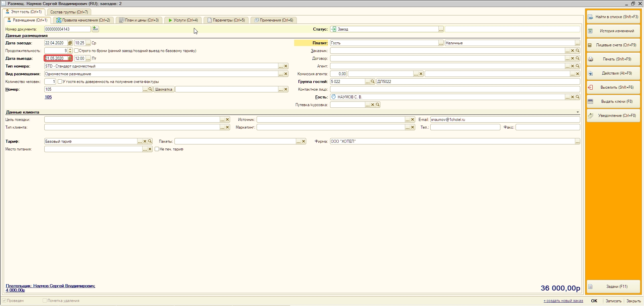
Task: Clear the Маркетинг field with its X button
Action: [413, 127]
